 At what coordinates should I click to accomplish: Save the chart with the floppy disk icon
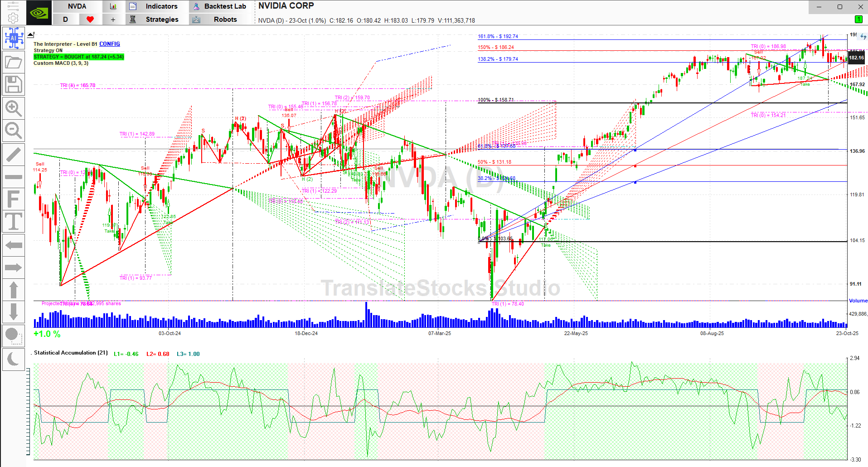tap(14, 85)
